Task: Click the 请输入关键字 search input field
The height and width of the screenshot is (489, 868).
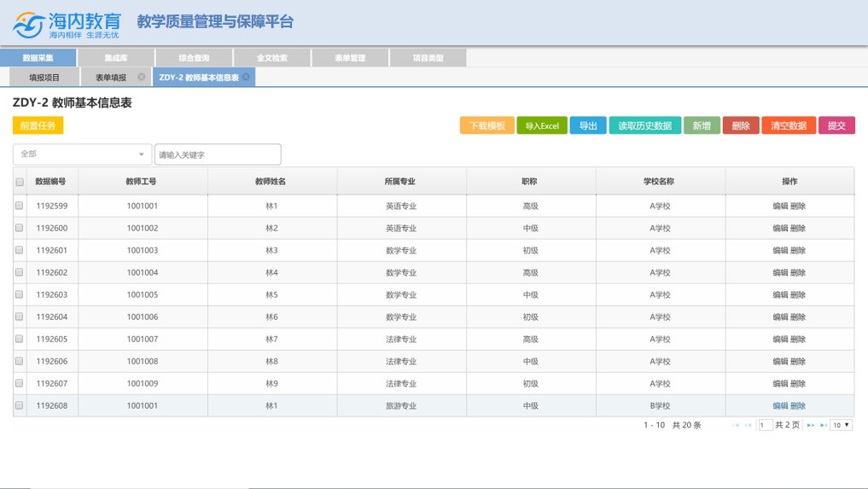Action: [218, 154]
